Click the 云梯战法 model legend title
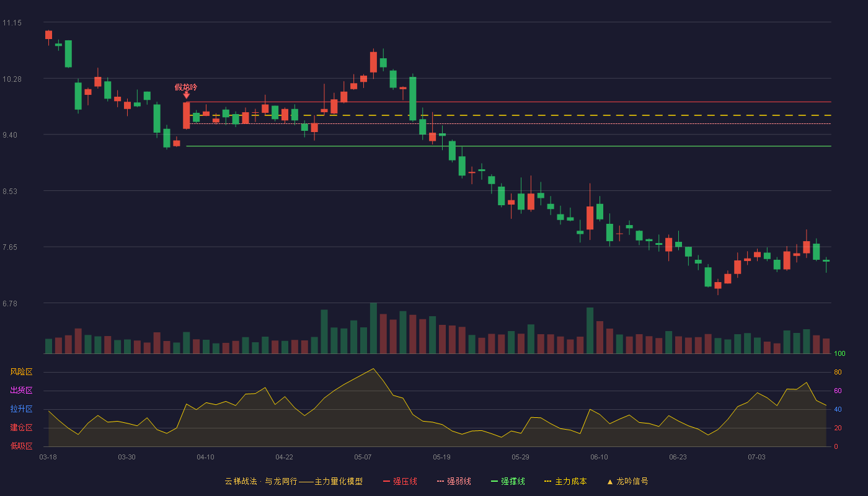This screenshot has height=496, width=868. pyautogui.click(x=293, y=481)
